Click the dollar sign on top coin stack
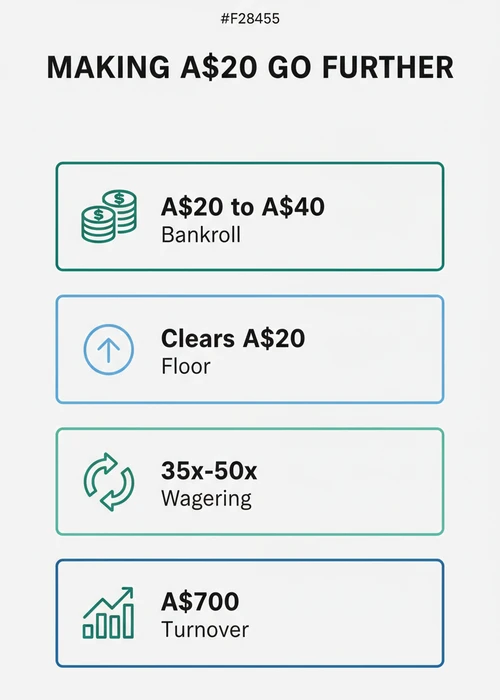The image size is (500, 700). click(119, 197)
